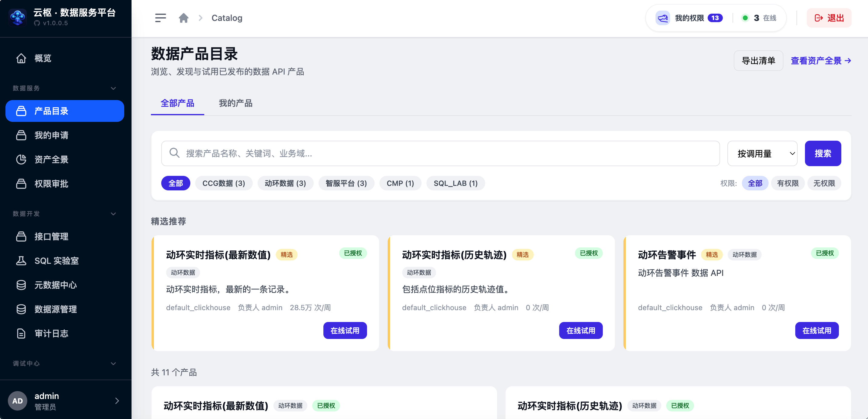This screenshot has height=419, width=868.
Task: Open 我的申请 menu item
Action: (x=65, y=135)
